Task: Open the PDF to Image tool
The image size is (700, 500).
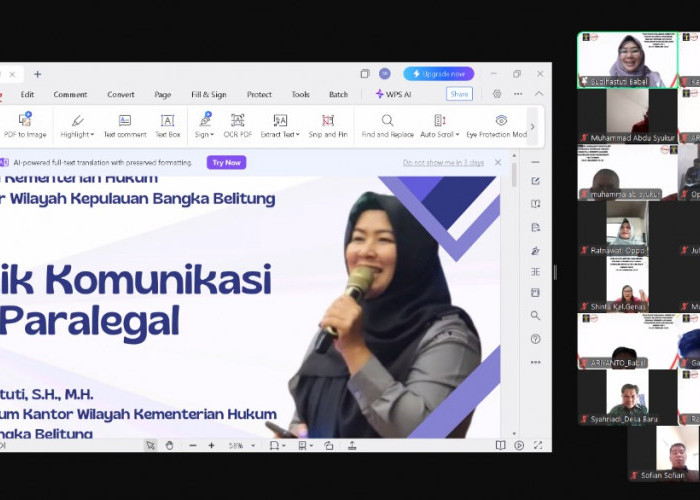Action: [25, 125]
